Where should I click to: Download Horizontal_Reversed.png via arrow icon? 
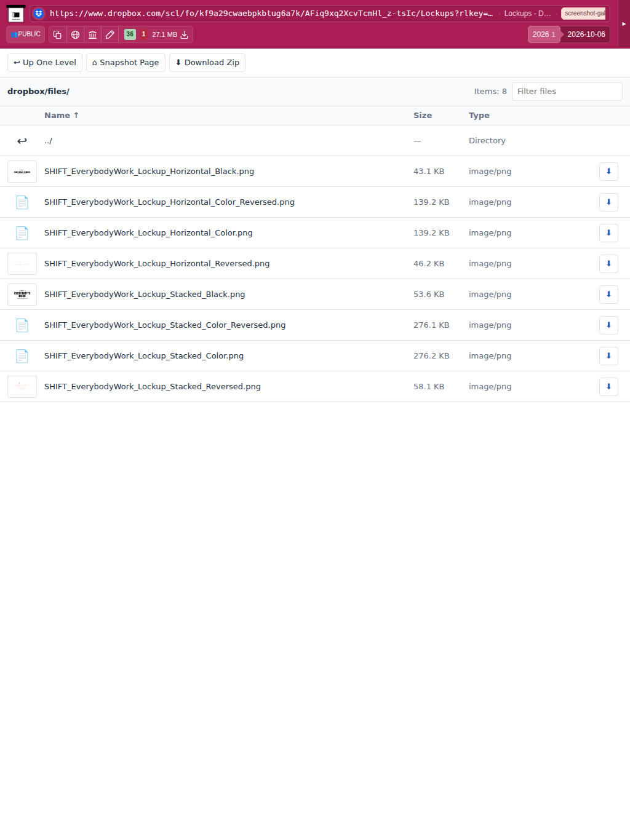(608, 264)
